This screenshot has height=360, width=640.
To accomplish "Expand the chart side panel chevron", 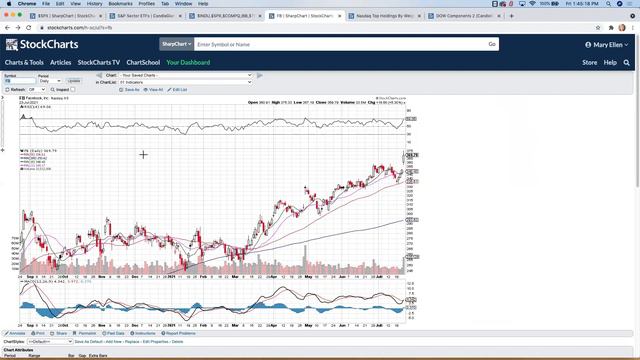I will [2, 98].
